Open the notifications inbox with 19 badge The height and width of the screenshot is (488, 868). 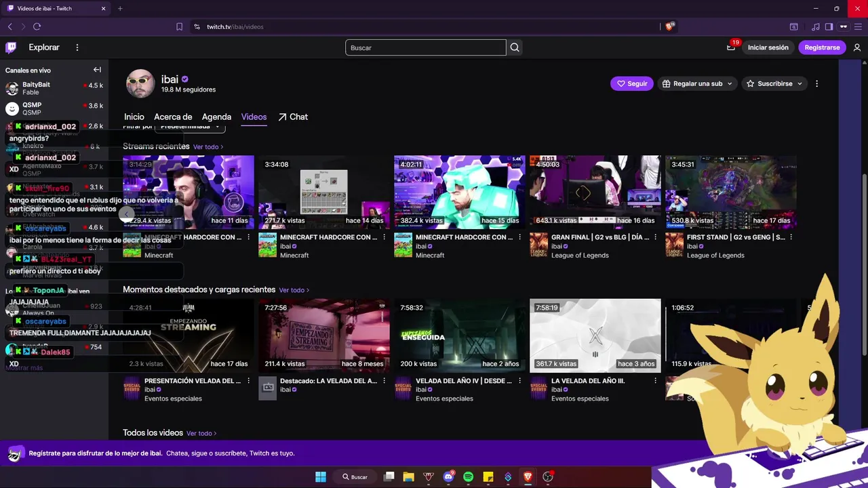[731, 47]
